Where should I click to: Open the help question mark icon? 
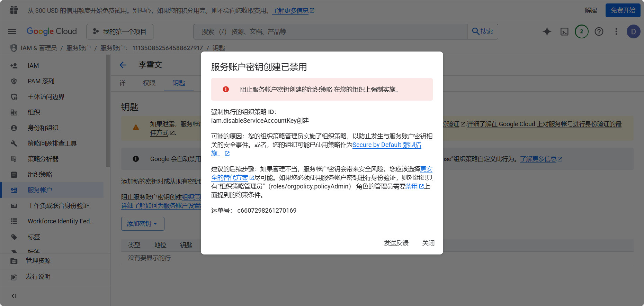pos(599,31)
